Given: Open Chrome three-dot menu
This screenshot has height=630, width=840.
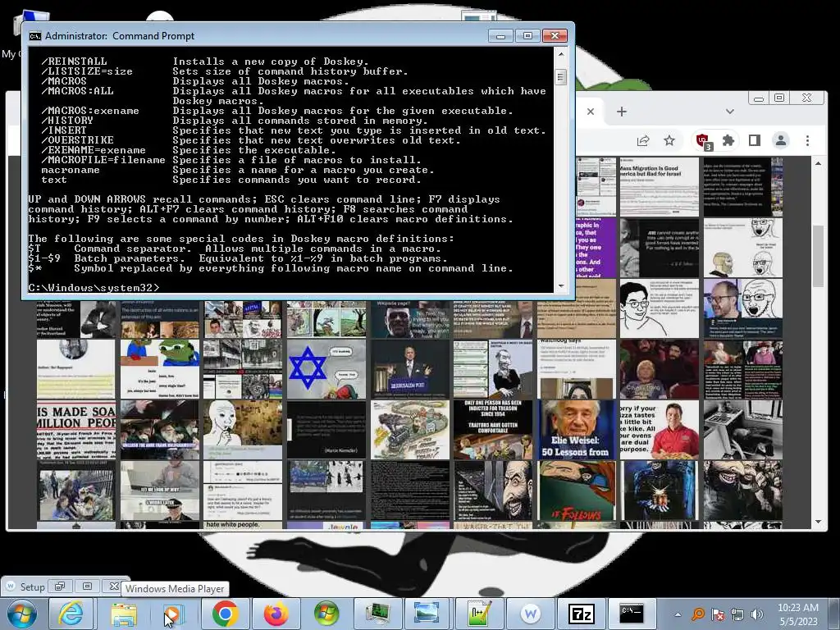Looking at the screenshot, I should (807, 141).
